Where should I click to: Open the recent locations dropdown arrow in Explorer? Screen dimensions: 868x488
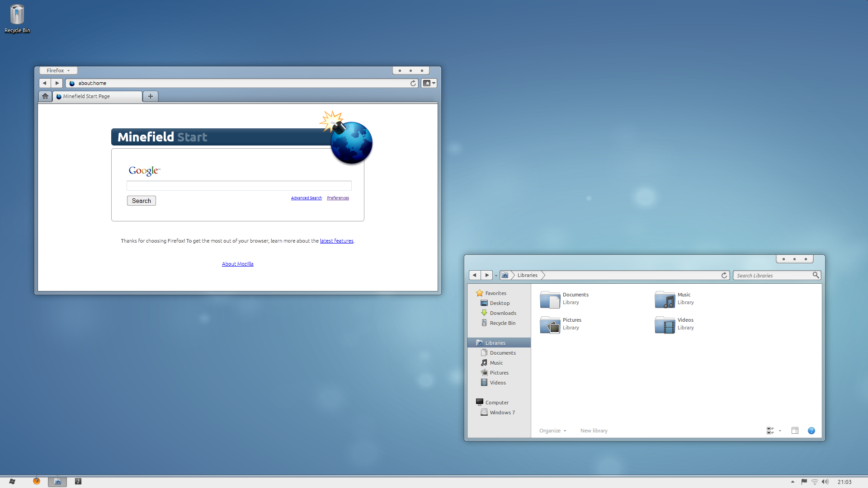pyautogui.click(x=496, y=276)
